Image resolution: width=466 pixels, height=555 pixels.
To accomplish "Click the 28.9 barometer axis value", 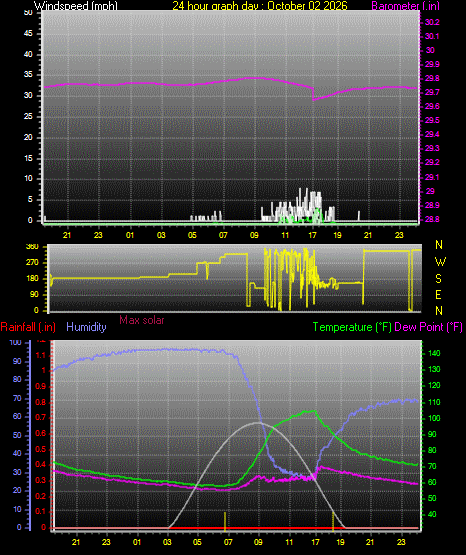I will coord(432,205).
